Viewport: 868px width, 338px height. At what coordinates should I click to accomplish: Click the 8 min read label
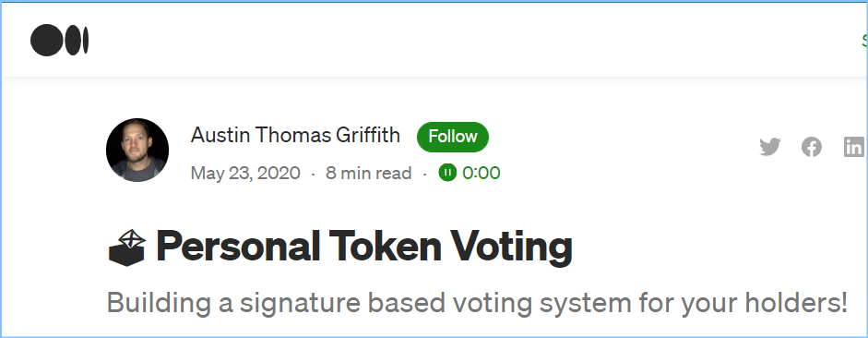click(369, 174)
